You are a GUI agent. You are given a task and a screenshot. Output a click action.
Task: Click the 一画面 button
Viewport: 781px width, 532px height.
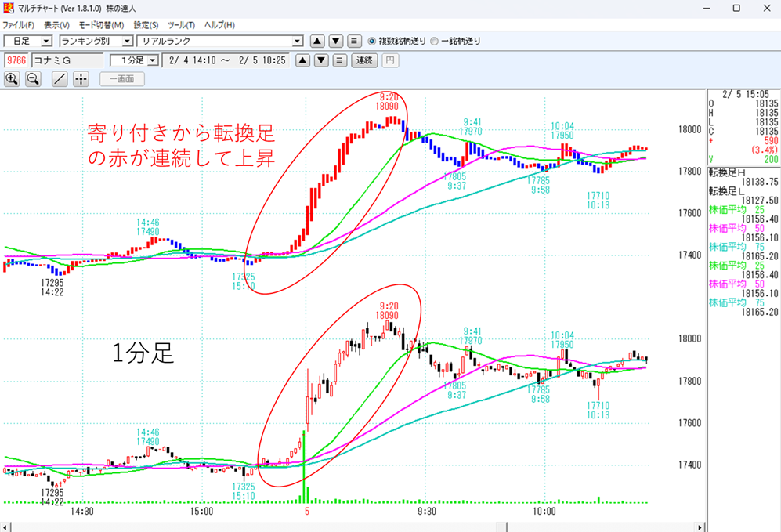(123, 80)
